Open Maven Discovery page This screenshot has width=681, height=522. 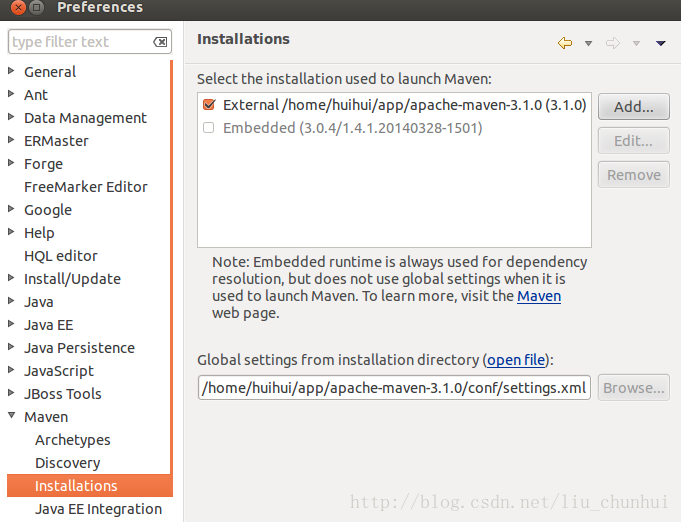pyautogui.click(x=68, y=463)
